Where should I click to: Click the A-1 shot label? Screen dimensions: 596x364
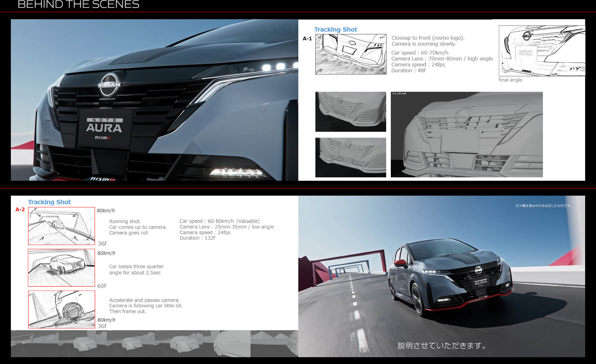[x=307, y=38]
